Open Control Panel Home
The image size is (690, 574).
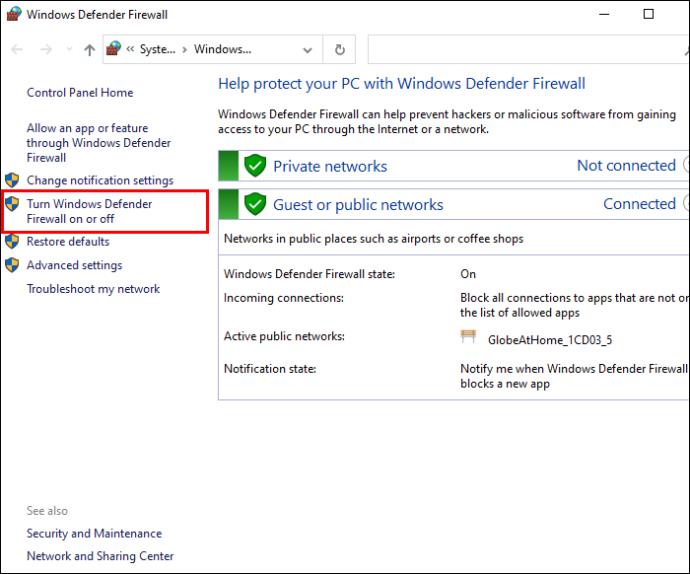[x=80, y=92]
